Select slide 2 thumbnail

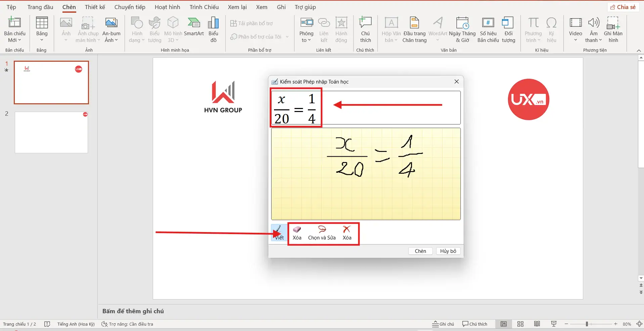click(x=51, y=132)
